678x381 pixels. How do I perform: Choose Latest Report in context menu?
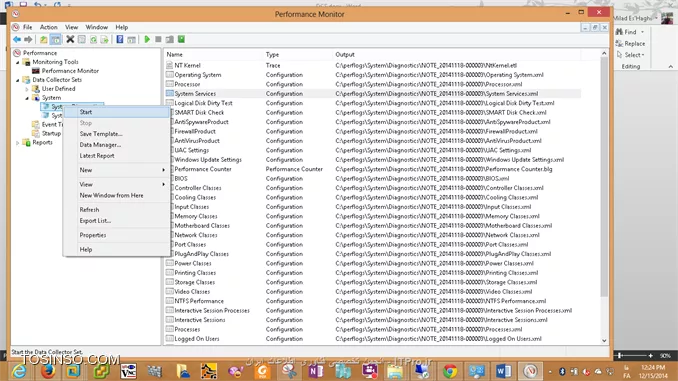(x=116, y=156)
